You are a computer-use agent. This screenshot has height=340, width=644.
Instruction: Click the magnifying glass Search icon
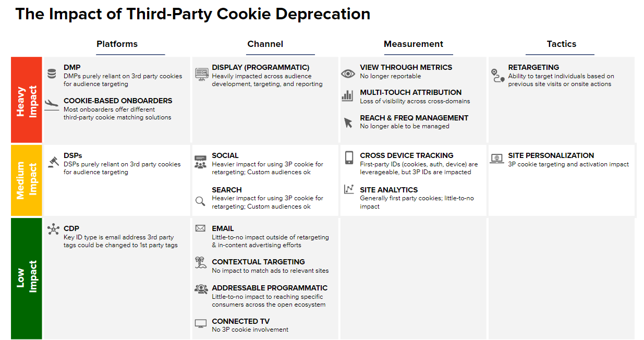[200, 201]
